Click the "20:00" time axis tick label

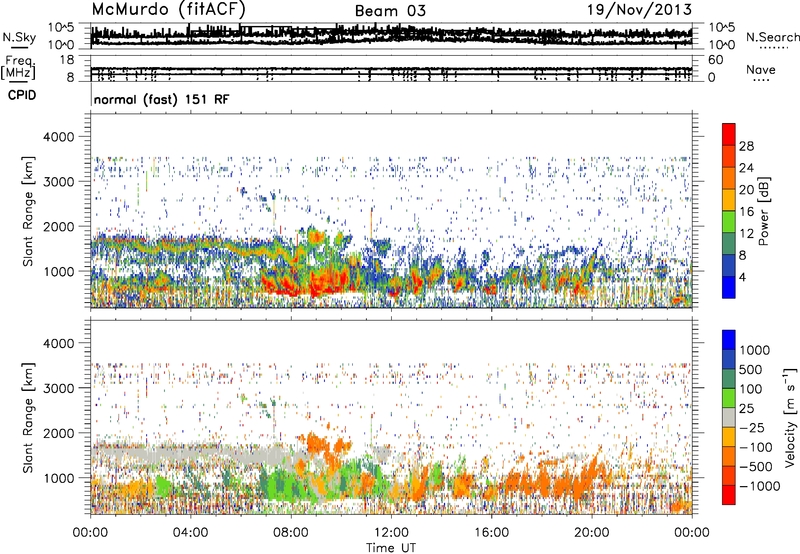[592, 533]
